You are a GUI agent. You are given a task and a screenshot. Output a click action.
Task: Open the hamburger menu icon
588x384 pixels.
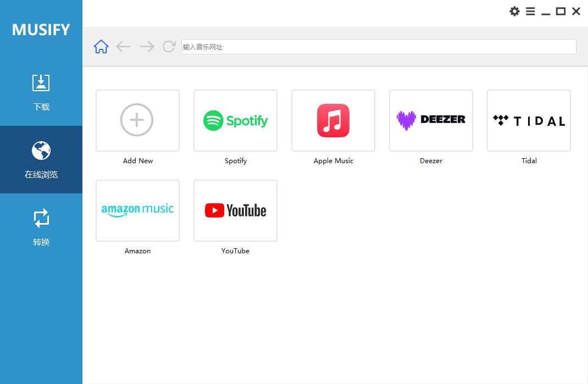530,11
